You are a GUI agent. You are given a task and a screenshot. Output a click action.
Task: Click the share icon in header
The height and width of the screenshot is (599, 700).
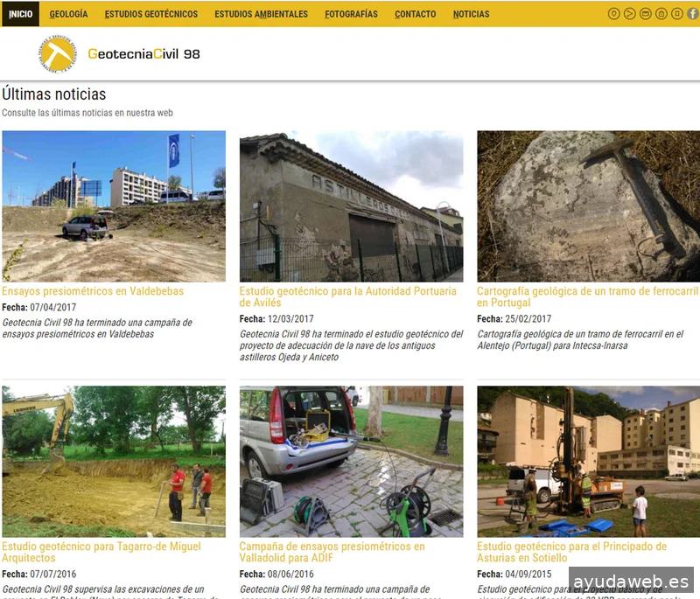629,14
